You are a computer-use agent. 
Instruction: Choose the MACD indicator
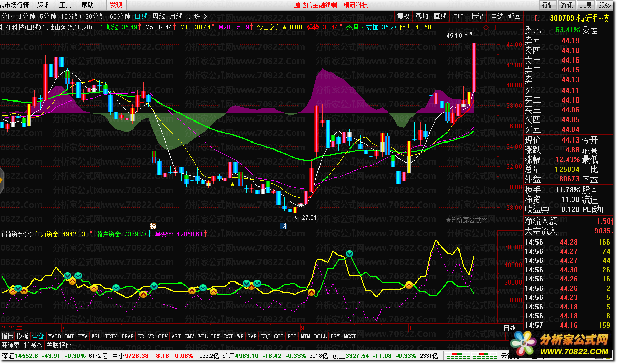click(x=54, y=336)
